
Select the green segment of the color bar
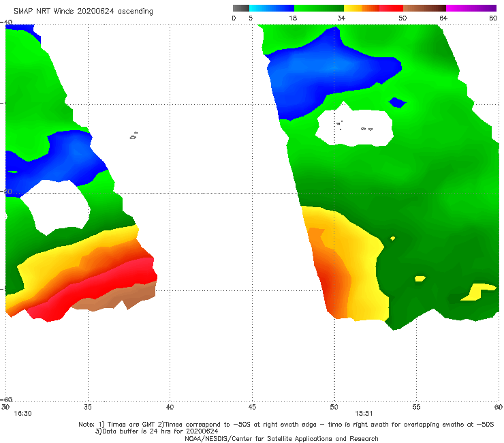[x=319, y=8]
